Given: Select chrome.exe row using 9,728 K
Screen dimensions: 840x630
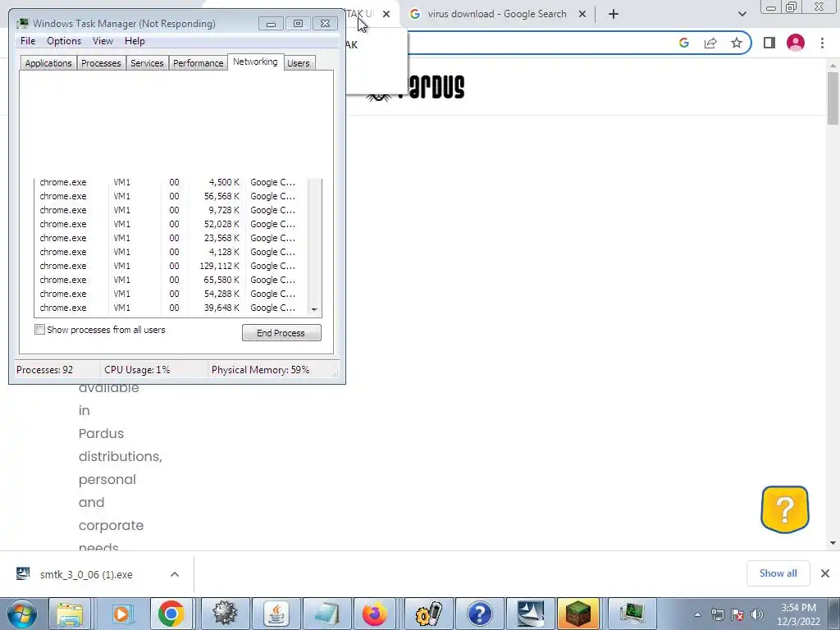Looking at the screenshot, I should (x=171, y=210).
